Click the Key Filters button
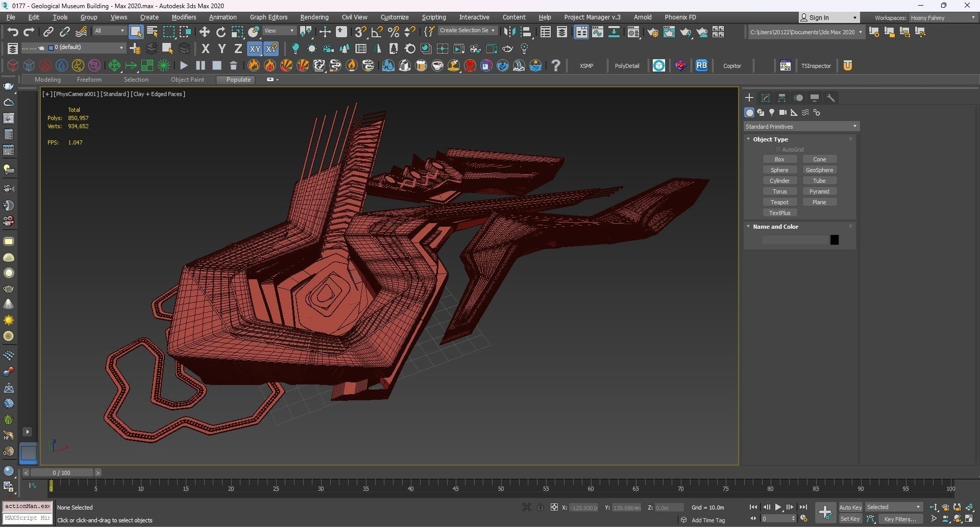The image size is (980, 531). [900, 519]
